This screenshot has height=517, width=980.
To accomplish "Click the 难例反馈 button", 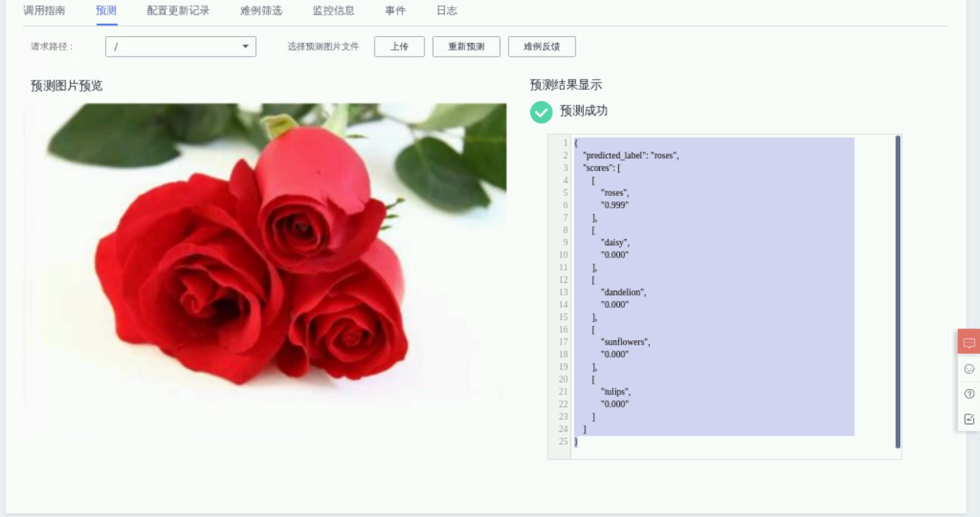I will 542,47.
